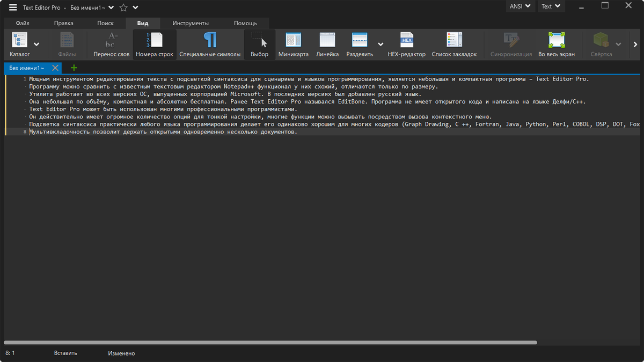The image size is (644, 362).
Task: Expand the dropdown arrow next to star
Action: [135, 8]
